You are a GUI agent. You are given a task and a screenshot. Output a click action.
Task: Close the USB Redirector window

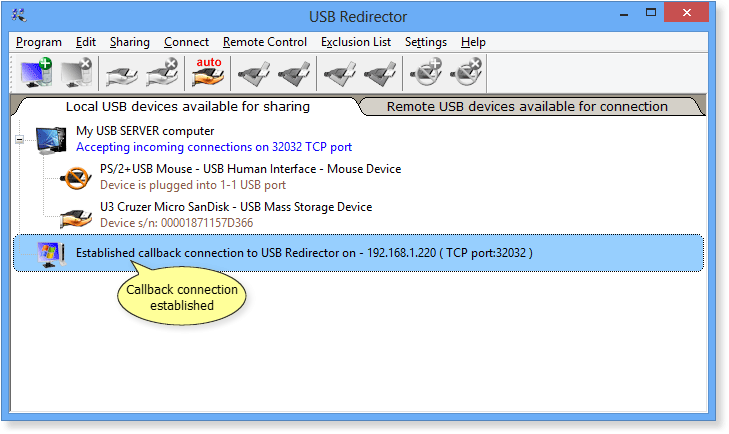pos(687,13)
